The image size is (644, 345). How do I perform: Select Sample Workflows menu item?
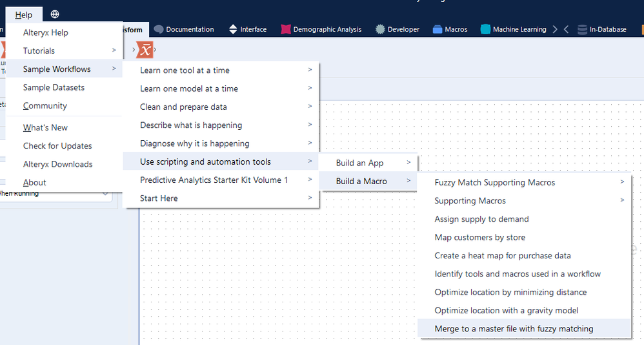pos(65,68)
